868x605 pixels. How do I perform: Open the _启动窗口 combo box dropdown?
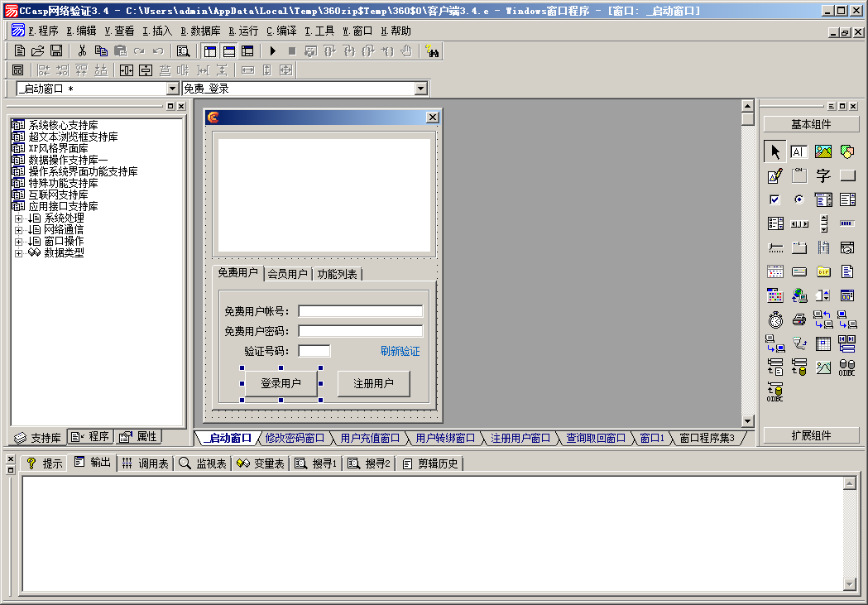point(173,89)
